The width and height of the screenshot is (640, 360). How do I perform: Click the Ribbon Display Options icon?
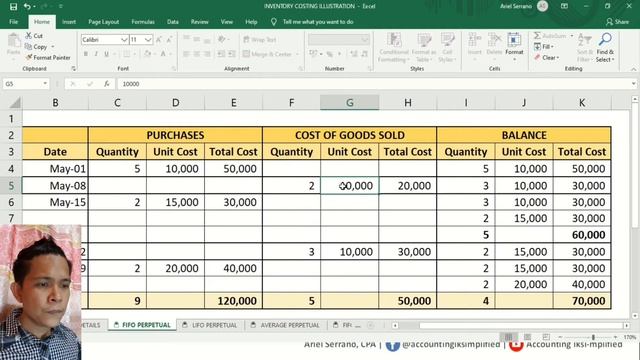coord(564,6)
